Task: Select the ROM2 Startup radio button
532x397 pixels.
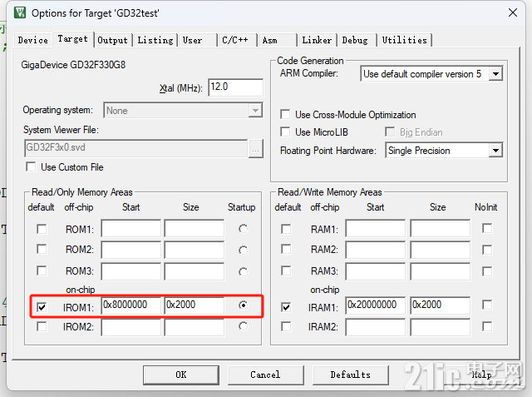Action: click(x=243, y=251)
